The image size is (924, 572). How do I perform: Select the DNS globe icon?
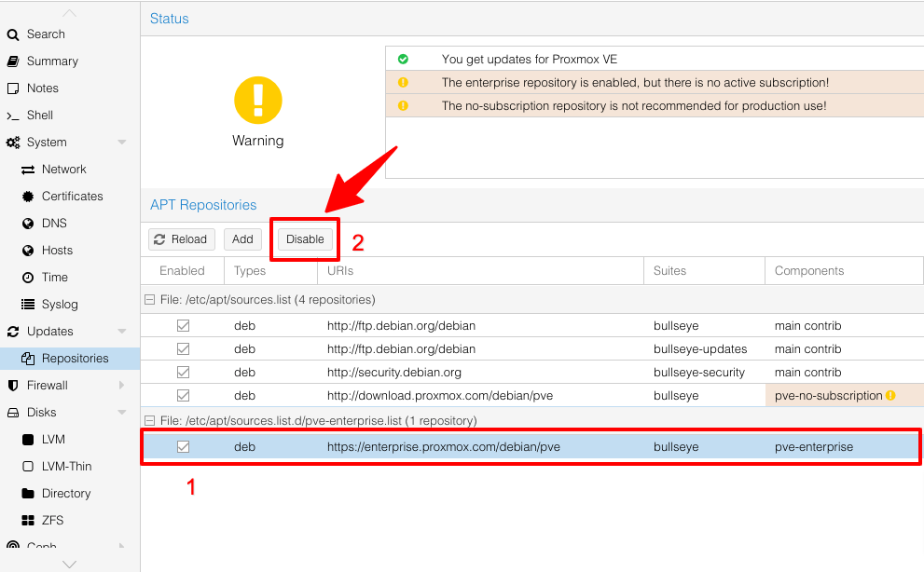click(x=28, y=224)
